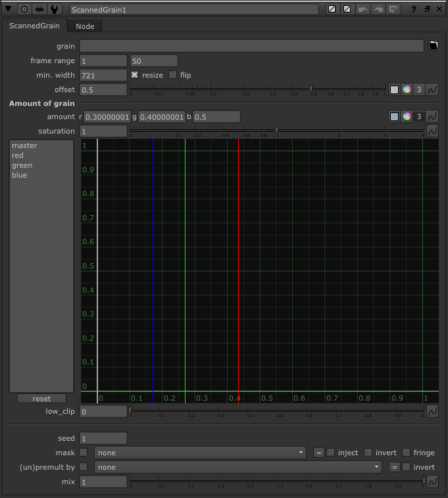Viewport: 448px width, 498px height.
Task: Switch to the ScannedGrain tab
Action: click(34, 26)
